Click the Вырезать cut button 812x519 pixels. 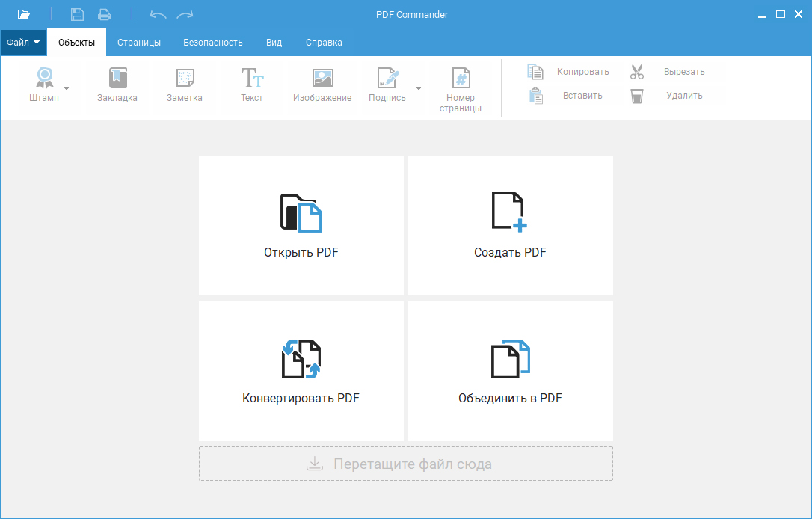click(668, 72)
